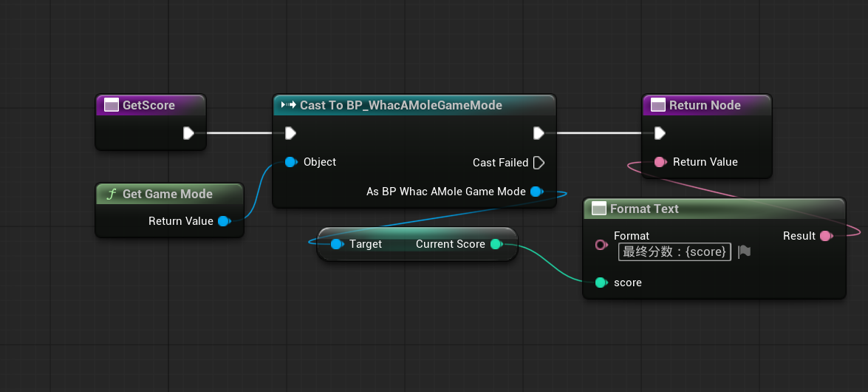
Task: Click the Result output pin on Format Text
Action: click(826, 236)
